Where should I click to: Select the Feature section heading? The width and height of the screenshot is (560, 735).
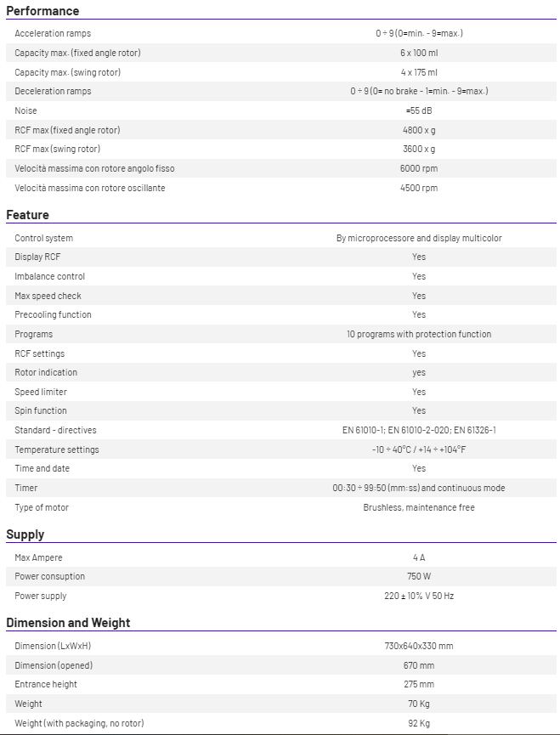click(28, 215)
